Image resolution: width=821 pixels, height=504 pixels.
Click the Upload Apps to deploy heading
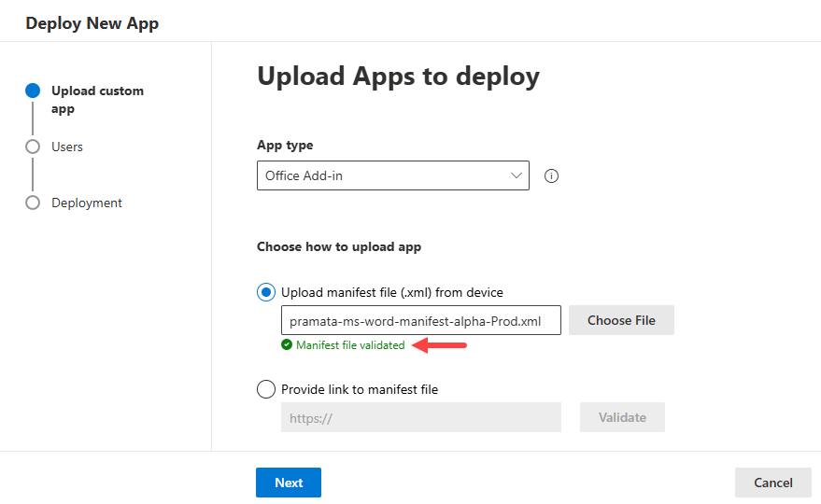point(398,77)
